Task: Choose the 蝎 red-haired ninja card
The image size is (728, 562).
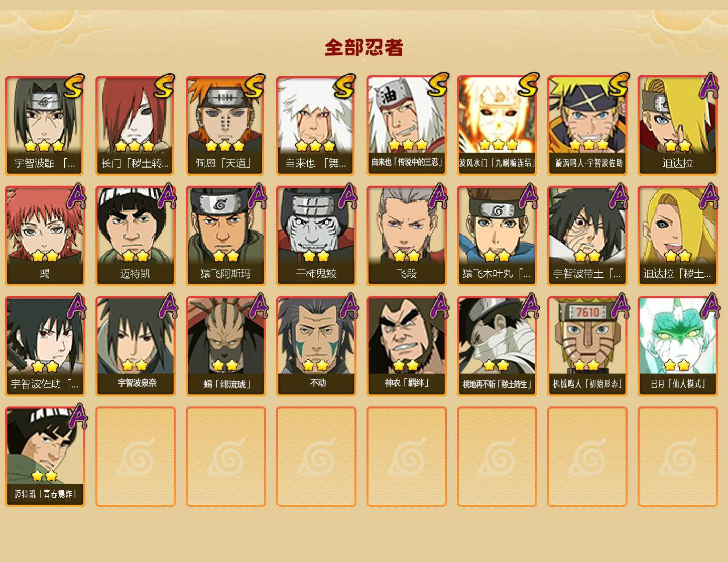Action: (x=45, y=236)
